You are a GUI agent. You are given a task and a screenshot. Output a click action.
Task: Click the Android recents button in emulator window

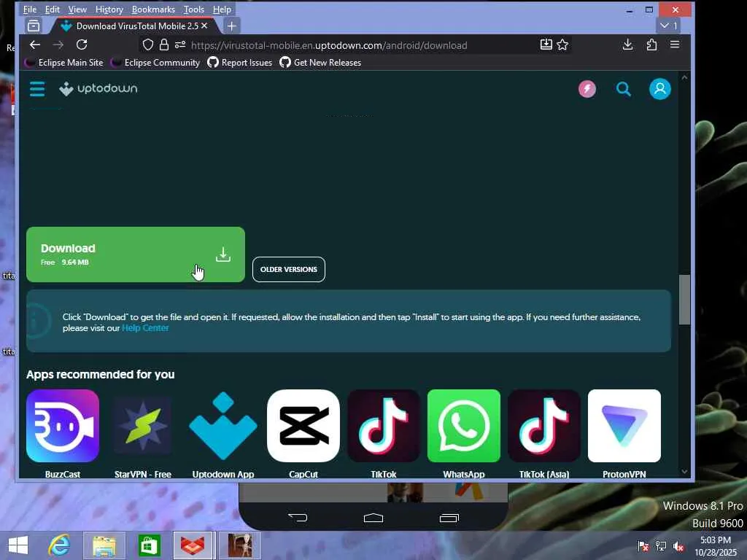[449, 518]
